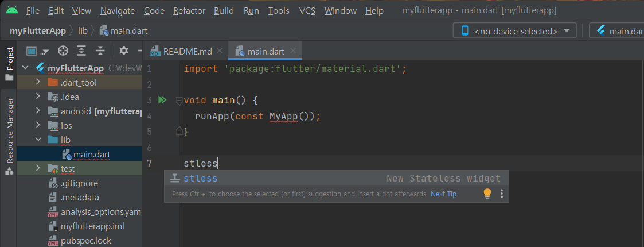Open the Tools menu

279,11
